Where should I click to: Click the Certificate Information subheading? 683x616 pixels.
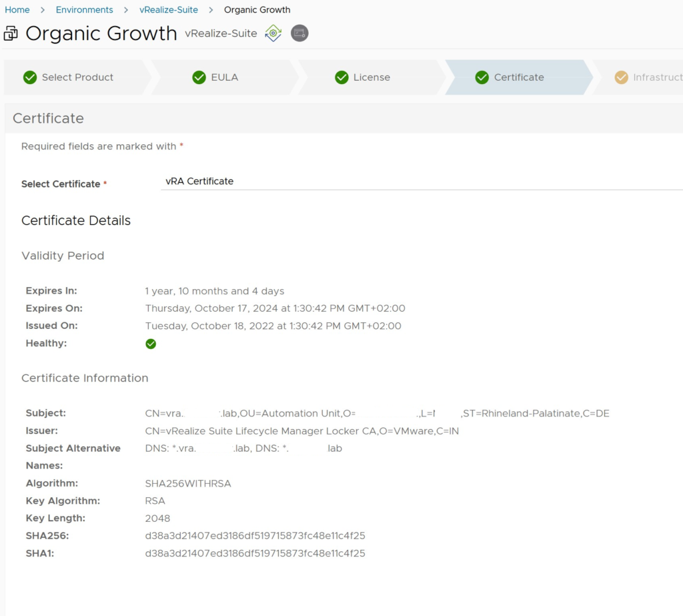[x=85, y=378]
